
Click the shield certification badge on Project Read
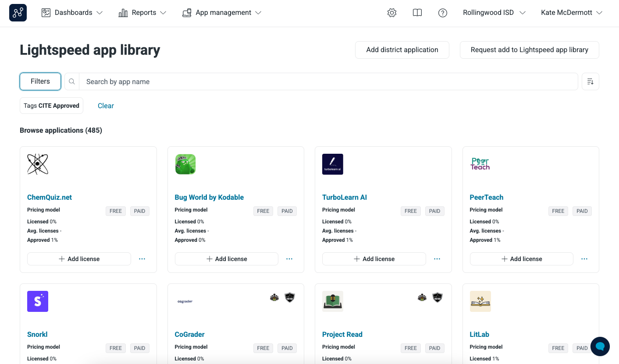[x=437, y=297]
